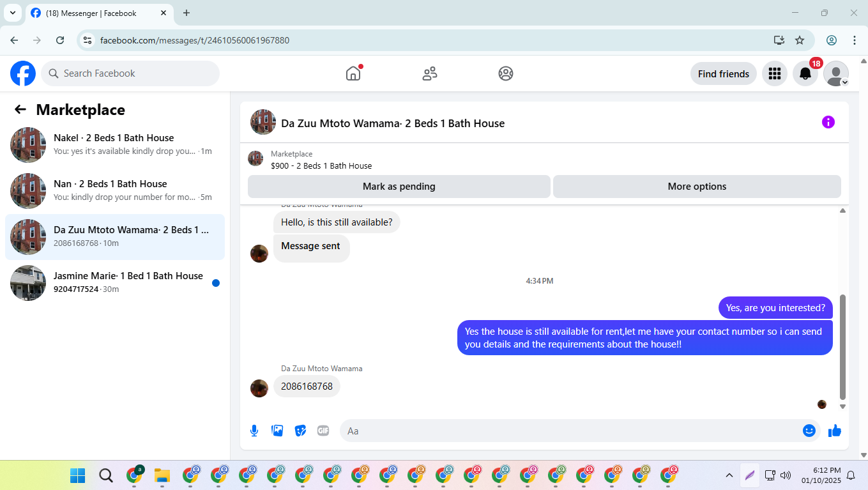Viewport: 868px width, 490px height.
Task: Bookmark this page with the star icon
Action: 800,40
